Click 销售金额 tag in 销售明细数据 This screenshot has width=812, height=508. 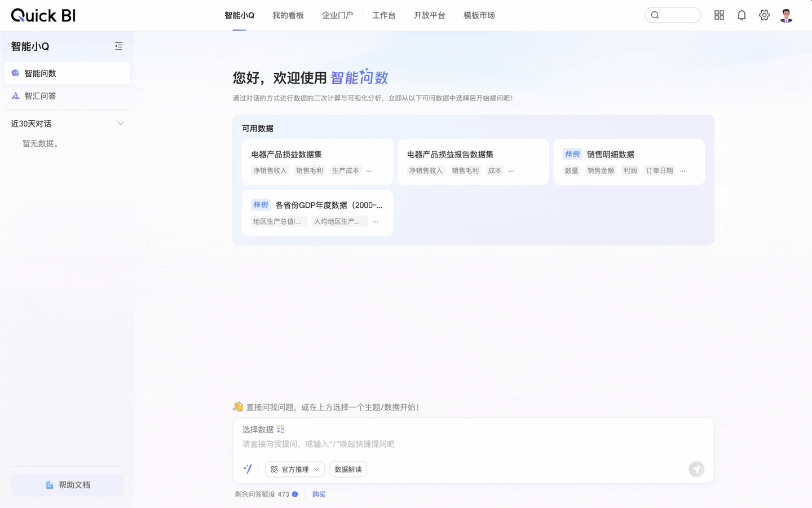[x=601, y=170]
